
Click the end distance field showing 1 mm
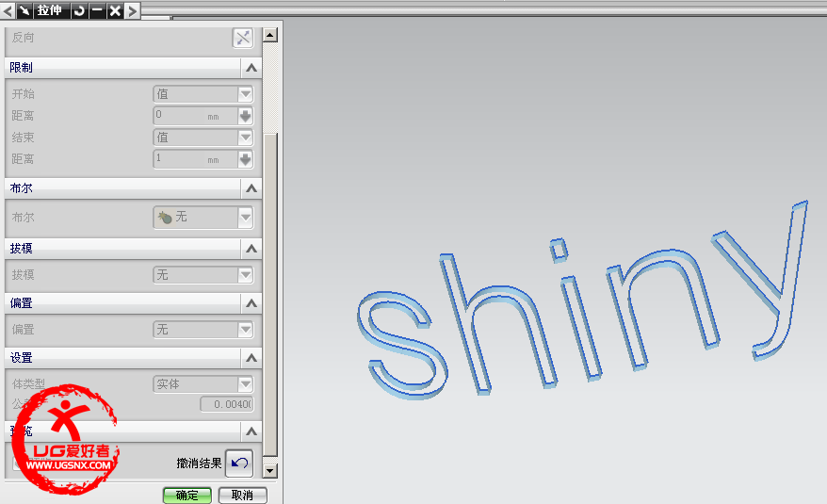tap(195, 159)
